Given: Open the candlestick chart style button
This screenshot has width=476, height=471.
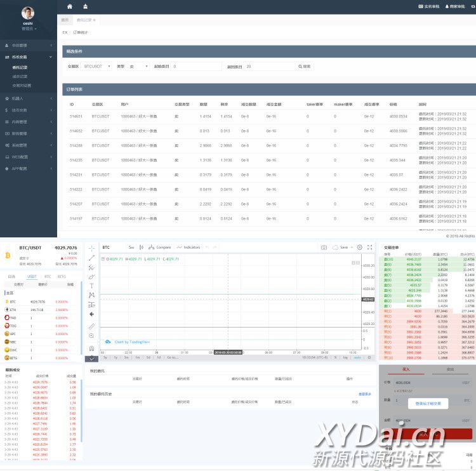Looking at the screenshot, I should pos(142,247).
